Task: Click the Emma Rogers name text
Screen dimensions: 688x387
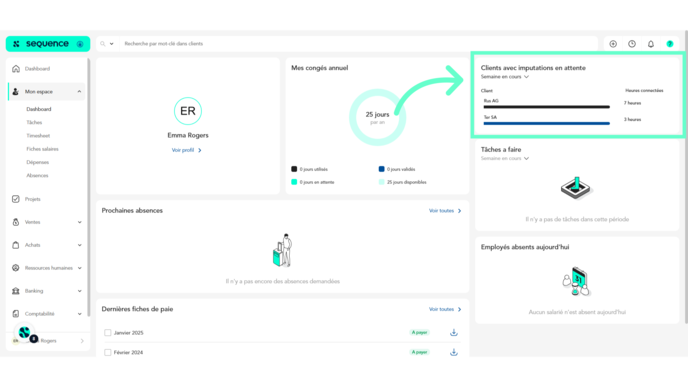Action: point(188,135)
